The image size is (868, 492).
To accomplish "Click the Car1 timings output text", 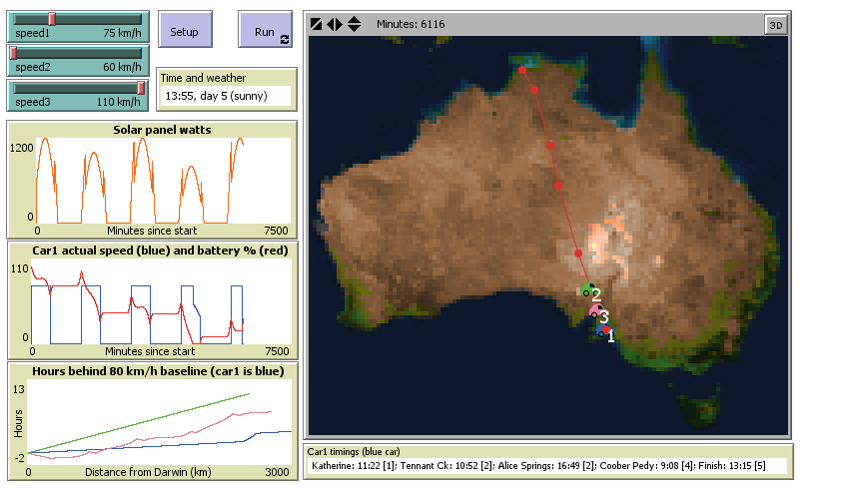I will (x=547, y=465).
